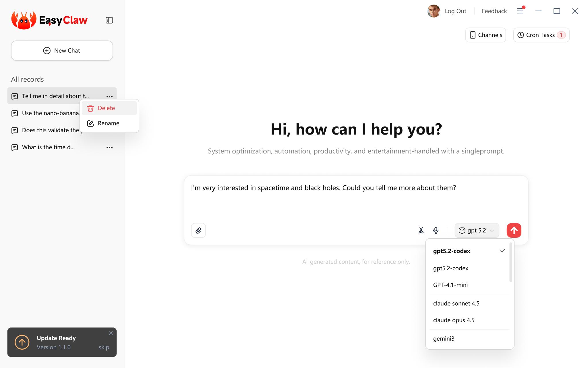Image resolution: width=588 pixels, height=368 pixels.
Task: Send message with red arrow button
Action: point(514,231)
